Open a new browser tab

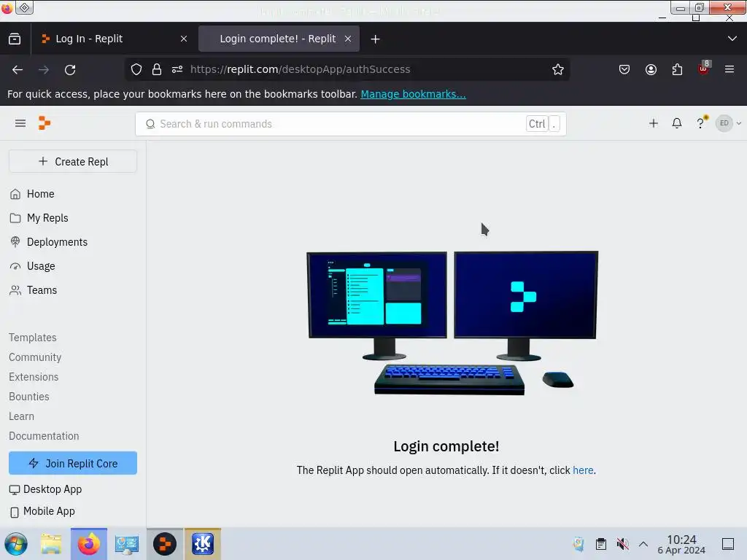[376, 39]
